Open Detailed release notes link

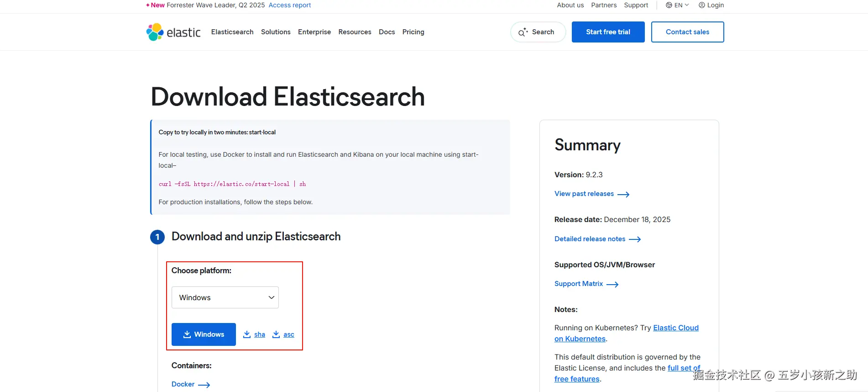point(590,239)
